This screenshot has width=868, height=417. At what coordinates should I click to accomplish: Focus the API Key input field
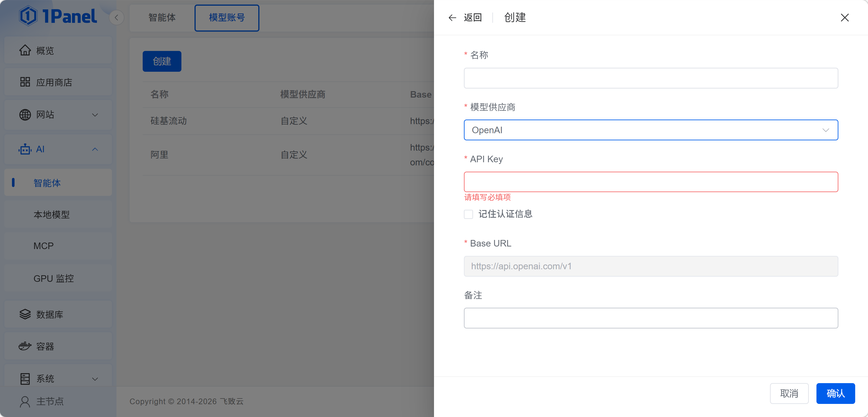(x=650, y=182)
